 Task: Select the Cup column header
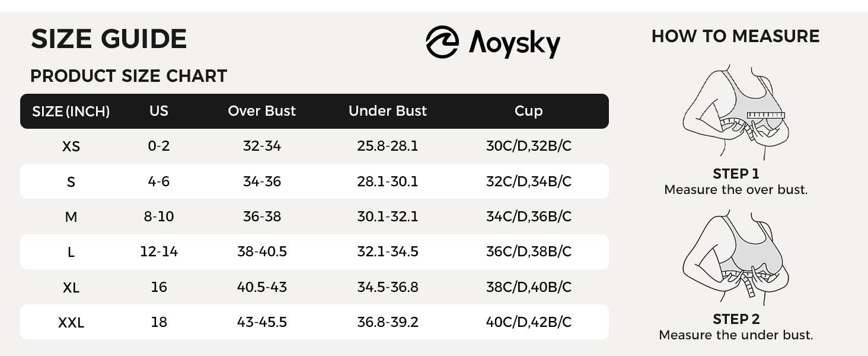click(x=528, y=111)
